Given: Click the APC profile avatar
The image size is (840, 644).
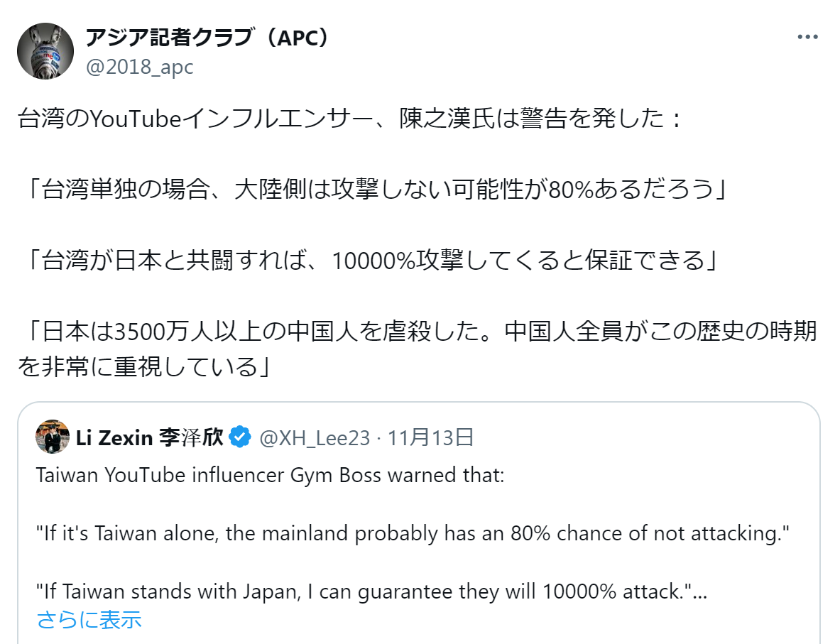Looking at the screenshot, I should pos(45,51).
